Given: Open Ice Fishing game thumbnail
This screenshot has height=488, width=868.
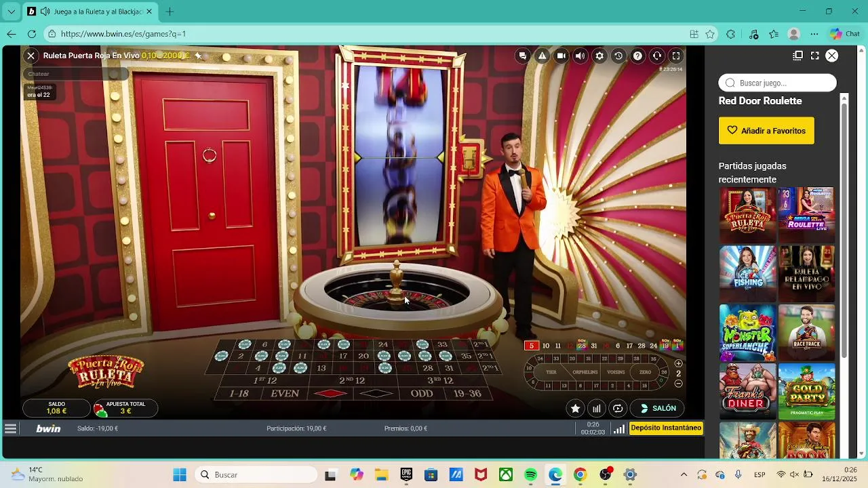Looking at the screenshot, I should coord(747,274).
